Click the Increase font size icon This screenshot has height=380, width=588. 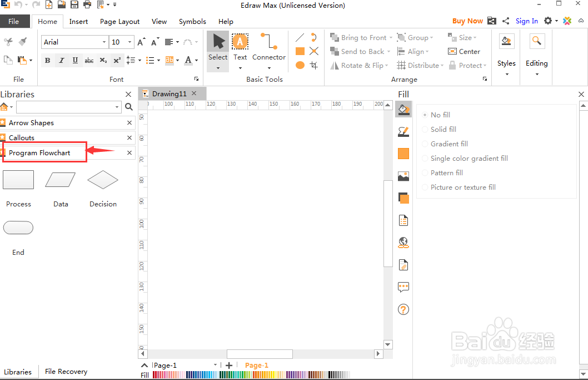click(141, 42)
